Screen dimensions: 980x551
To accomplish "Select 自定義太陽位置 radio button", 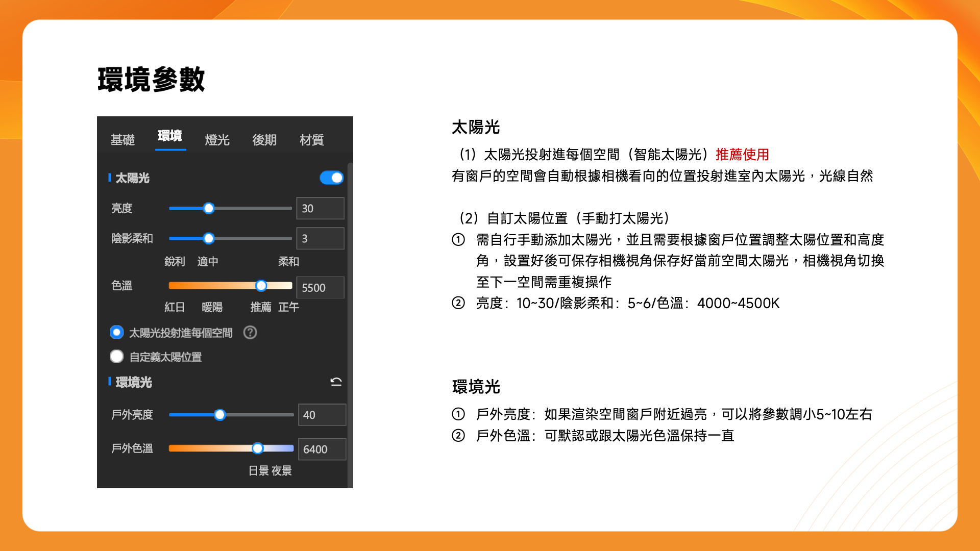I will click(x=117, y=357).
